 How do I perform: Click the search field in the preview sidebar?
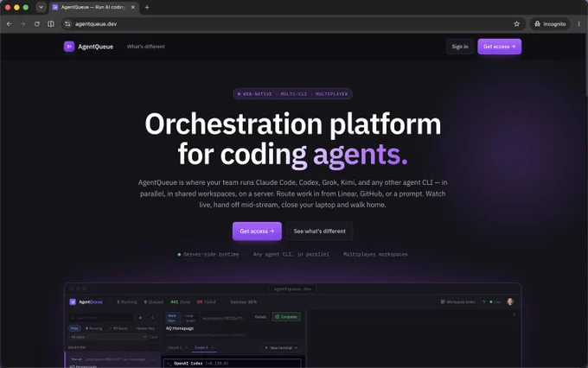coord(100,318)
